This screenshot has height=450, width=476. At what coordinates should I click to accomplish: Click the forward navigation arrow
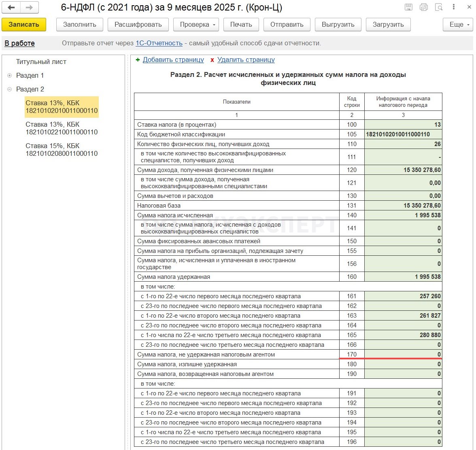tap(29, 7)
